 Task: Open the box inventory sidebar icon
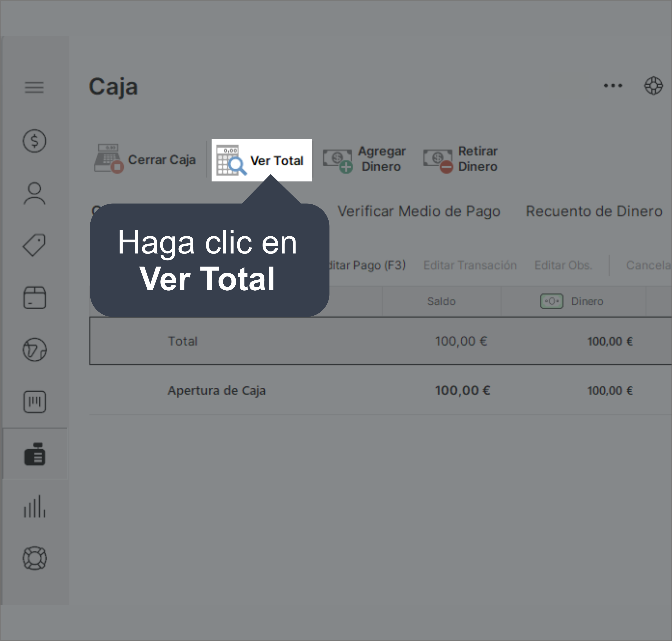34,298
